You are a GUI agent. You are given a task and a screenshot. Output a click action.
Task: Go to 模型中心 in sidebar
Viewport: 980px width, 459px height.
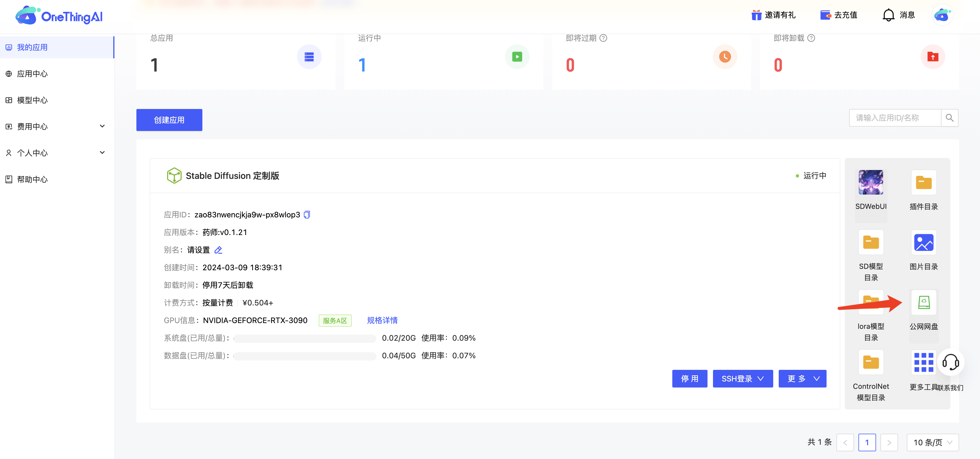pos(32,100)
